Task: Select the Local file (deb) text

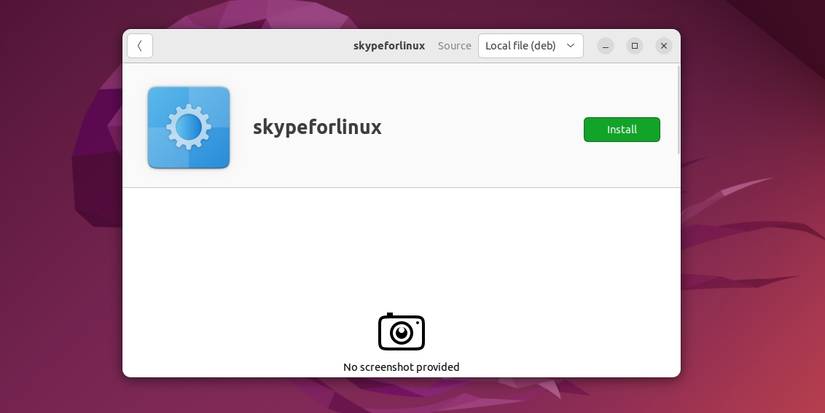Action: pos(520,46)
